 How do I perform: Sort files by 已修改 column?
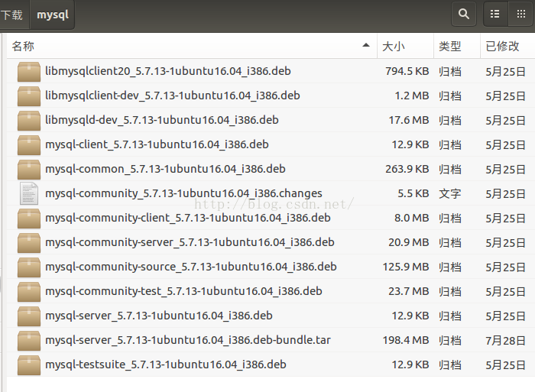[507, 46]
